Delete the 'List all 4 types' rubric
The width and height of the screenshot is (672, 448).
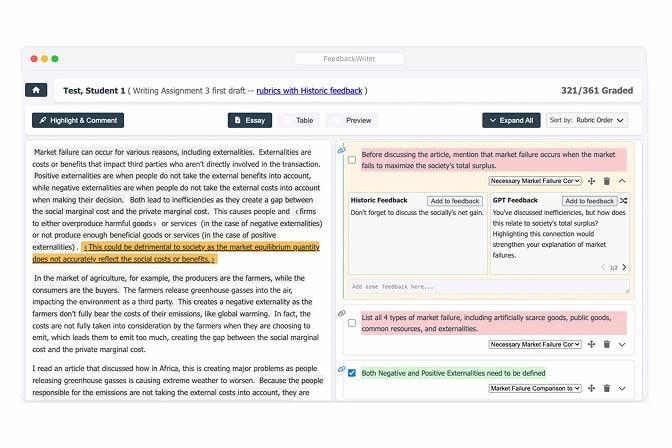pyautogui.click(x=606, y=344)
